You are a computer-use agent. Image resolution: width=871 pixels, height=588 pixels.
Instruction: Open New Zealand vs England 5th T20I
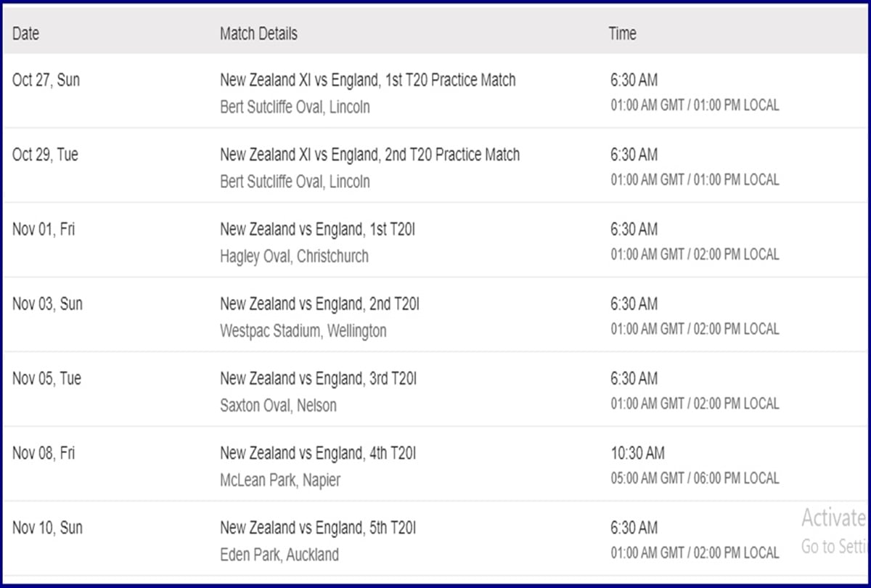318,528
